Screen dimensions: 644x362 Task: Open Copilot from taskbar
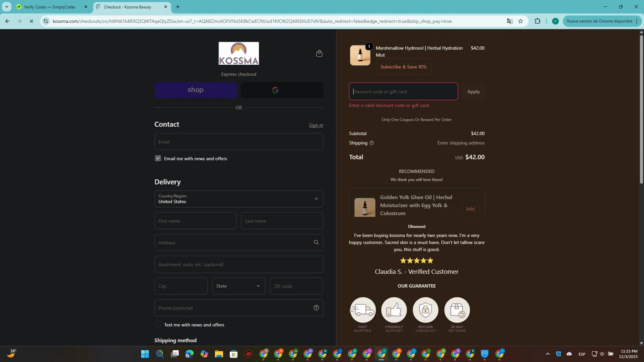(204, 354)
